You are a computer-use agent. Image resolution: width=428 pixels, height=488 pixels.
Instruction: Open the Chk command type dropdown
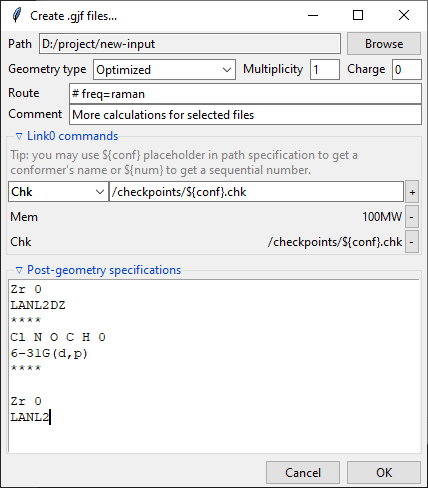[58, 192]
